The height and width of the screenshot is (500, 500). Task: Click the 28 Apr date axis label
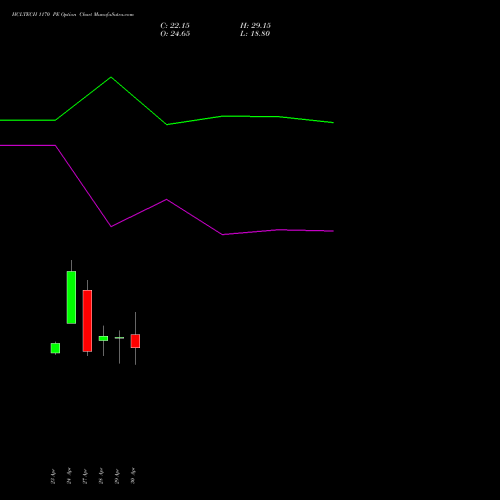point(101,476)
